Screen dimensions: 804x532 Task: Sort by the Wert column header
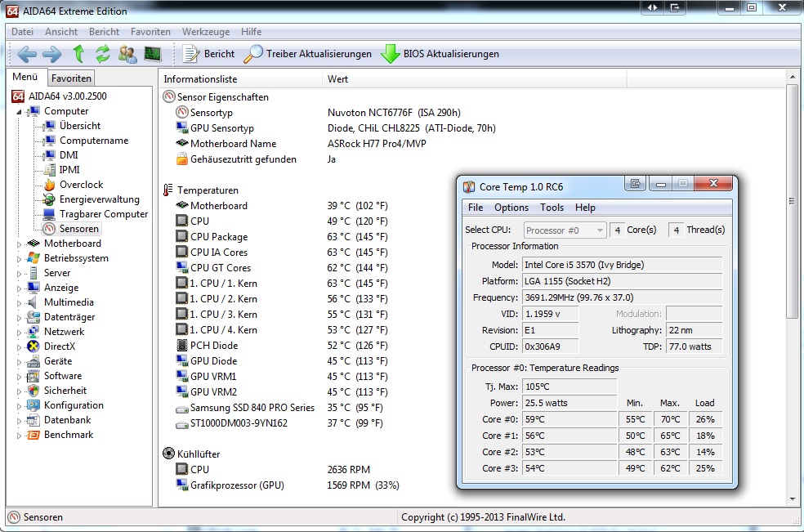[x=474, y=79]
